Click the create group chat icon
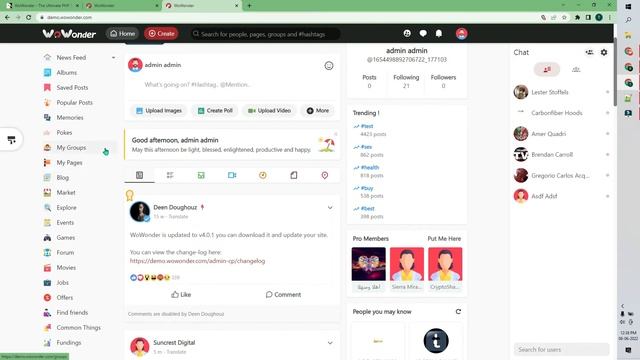The image size is (640, 360). click(589, 52)
